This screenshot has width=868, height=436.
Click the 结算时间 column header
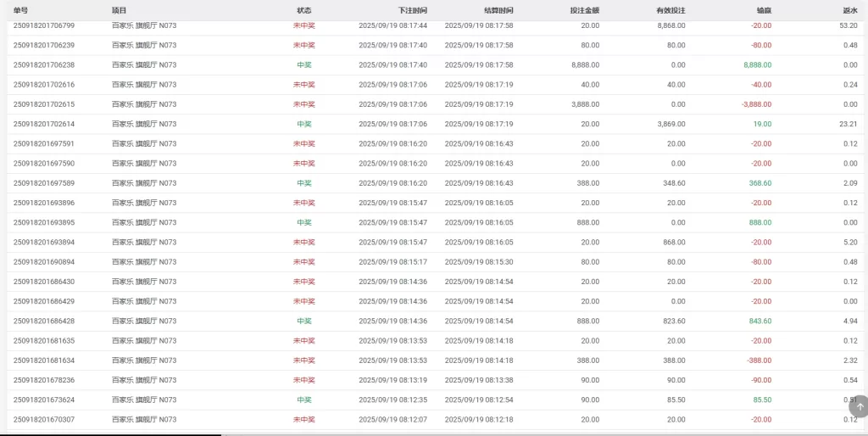(498, 10)
